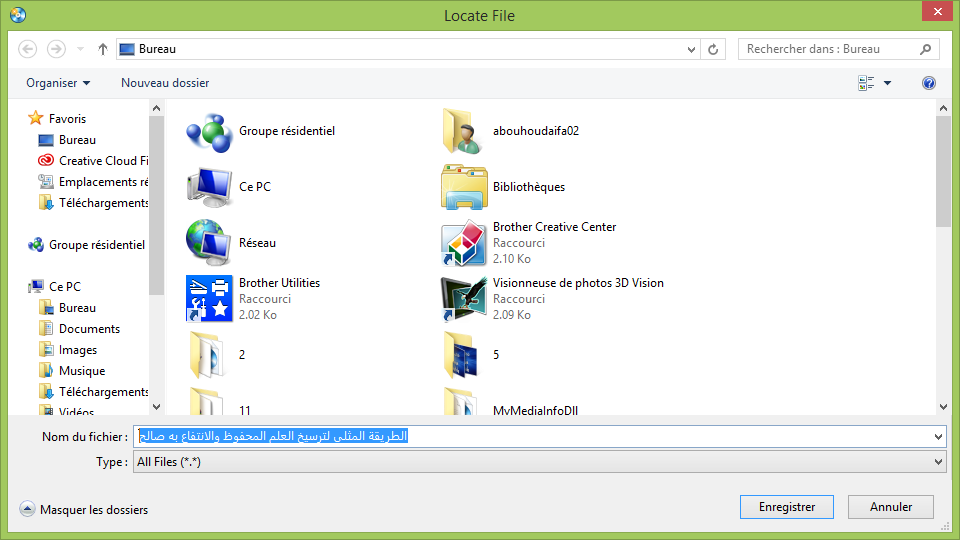
Task: Click the Up one level arrow
Action: point(103,49)
